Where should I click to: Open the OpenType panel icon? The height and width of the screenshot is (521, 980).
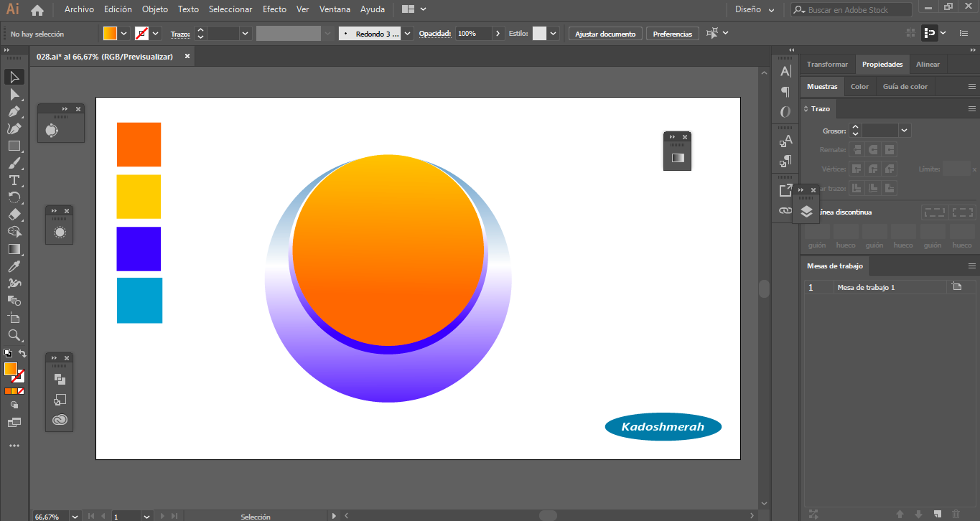(786, 112)
